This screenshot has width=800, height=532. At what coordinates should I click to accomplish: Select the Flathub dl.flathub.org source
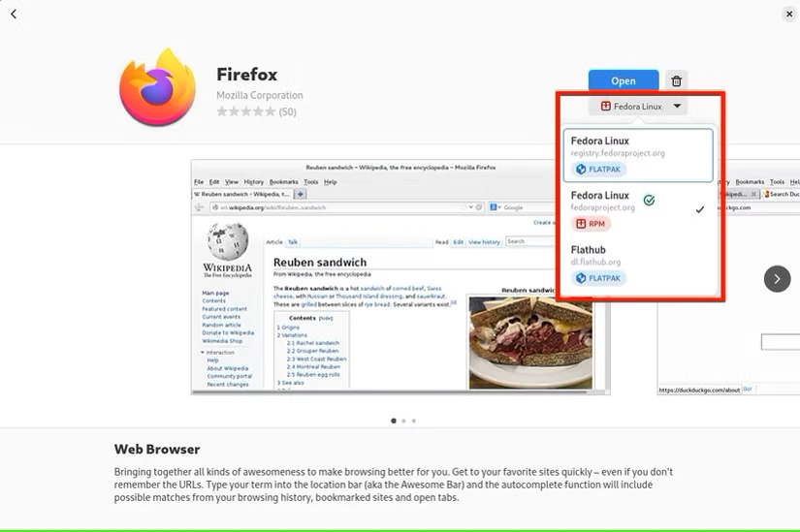coord(638,265)
